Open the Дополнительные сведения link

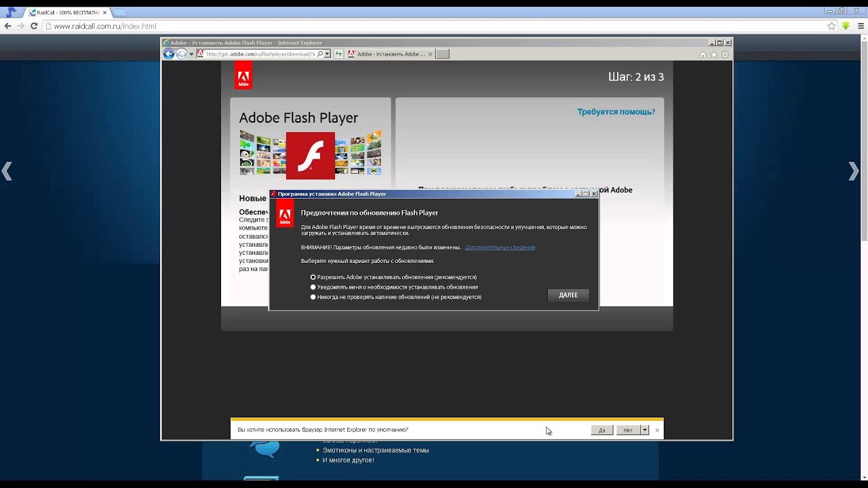click(500, 247)
